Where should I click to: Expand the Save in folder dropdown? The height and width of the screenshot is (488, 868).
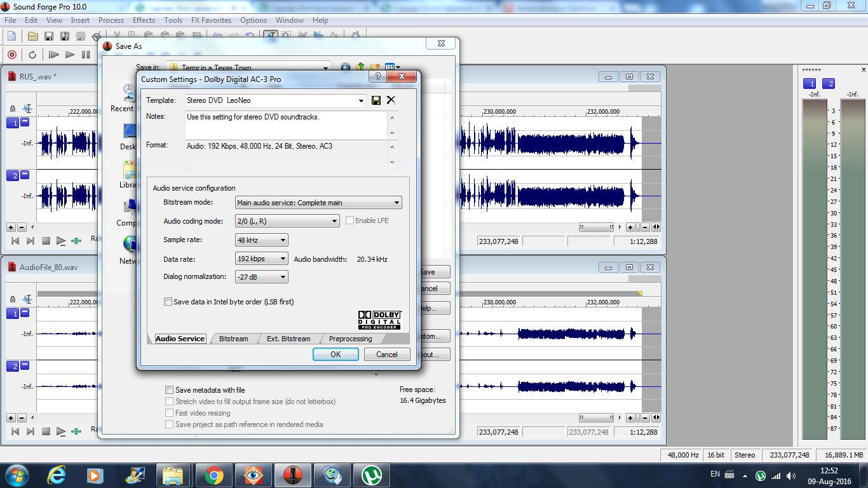[326, 67]
